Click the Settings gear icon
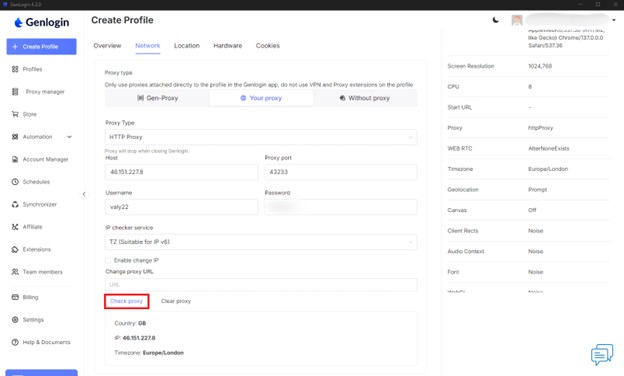 [x=15, y=320]
